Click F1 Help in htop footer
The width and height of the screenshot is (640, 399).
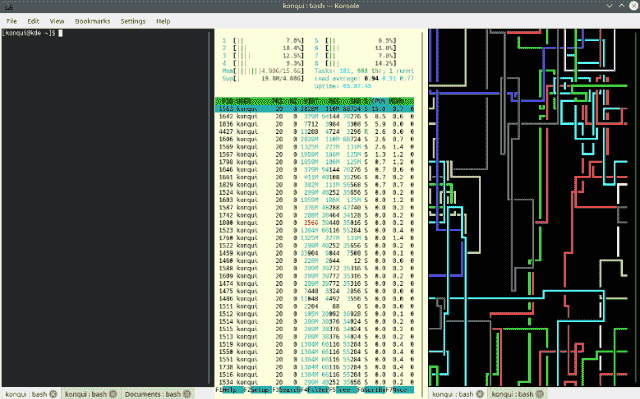coord(229,390)
